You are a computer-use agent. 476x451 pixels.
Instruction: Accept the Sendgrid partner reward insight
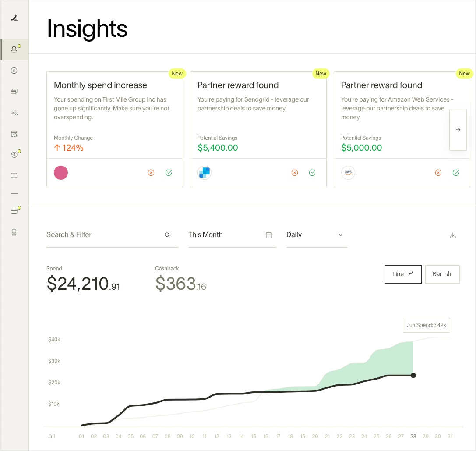point(312,173)
